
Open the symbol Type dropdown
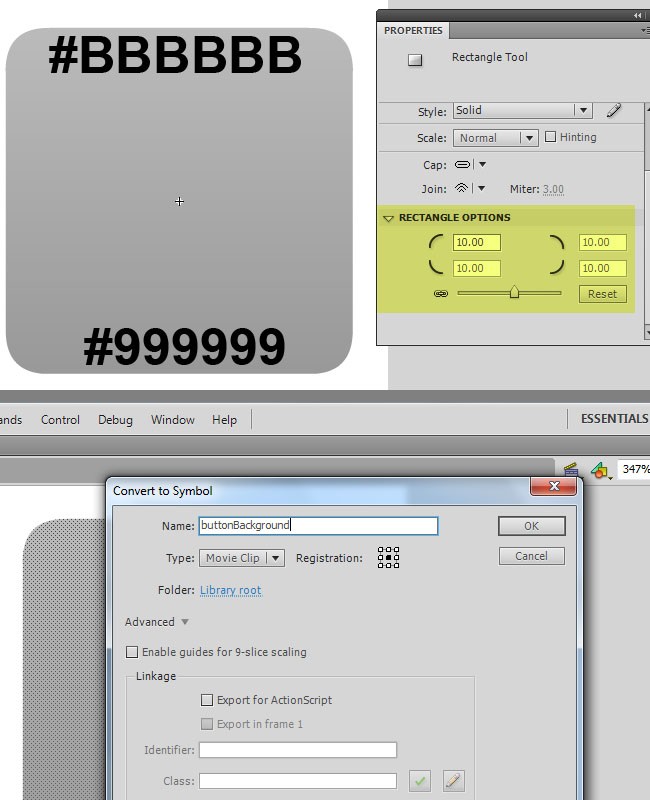click(x=242, y=558)
